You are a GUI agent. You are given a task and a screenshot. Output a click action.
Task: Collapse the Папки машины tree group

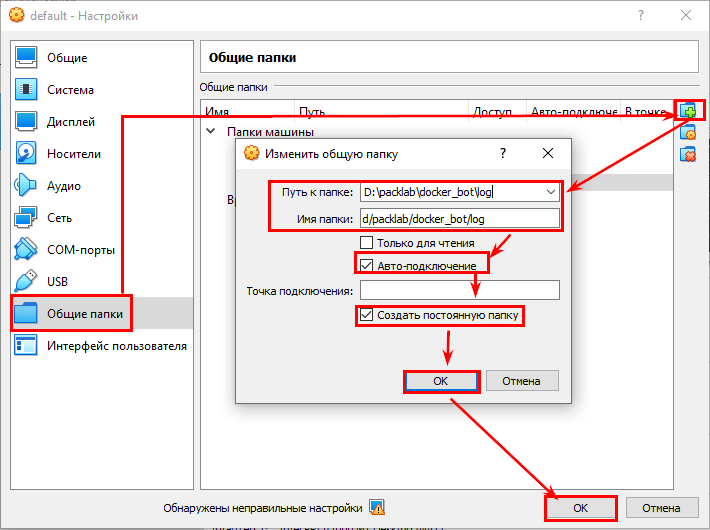pyautogui.click(x=211, y=131)
